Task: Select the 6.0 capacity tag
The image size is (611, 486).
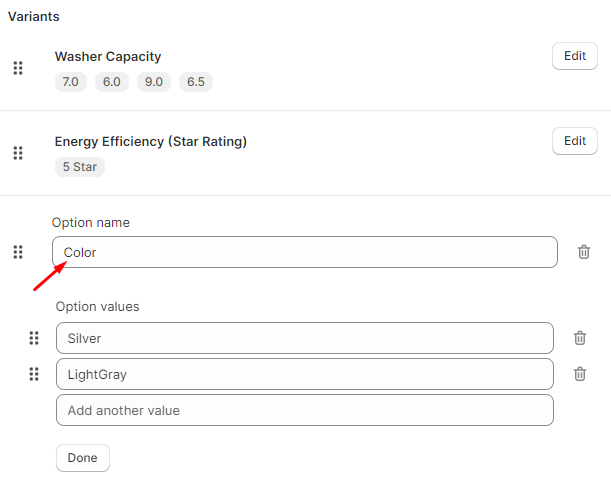Action: 112,82
